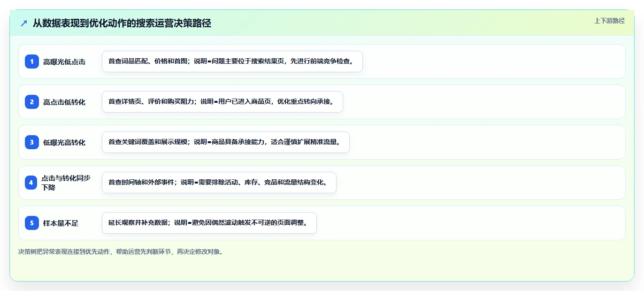The height and width of the screenshot is (291, 644).
Task: Select step number badge 2
Action: pos(32,102)
